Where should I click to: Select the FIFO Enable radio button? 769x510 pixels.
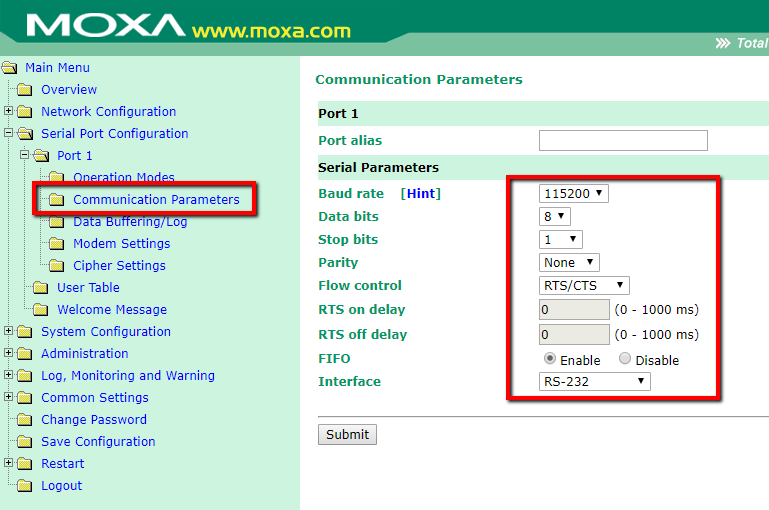pyautogui.click(x=549, y=359)
